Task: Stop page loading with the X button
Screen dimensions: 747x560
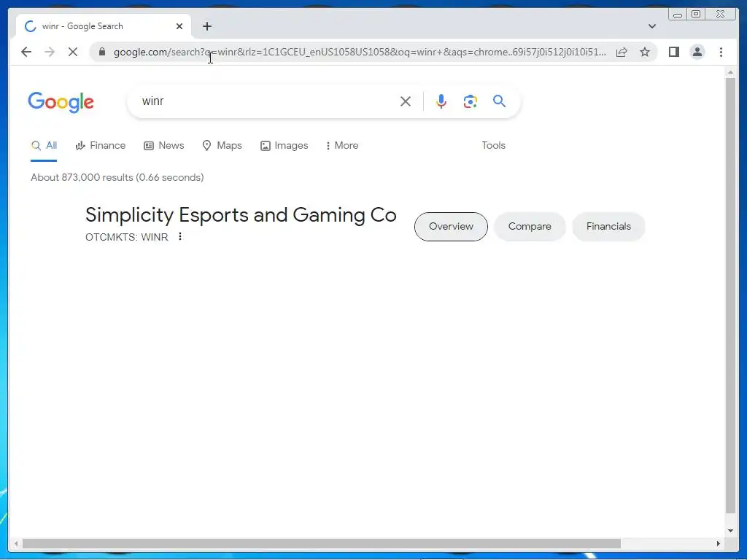Action: click(x=72, y=52)
